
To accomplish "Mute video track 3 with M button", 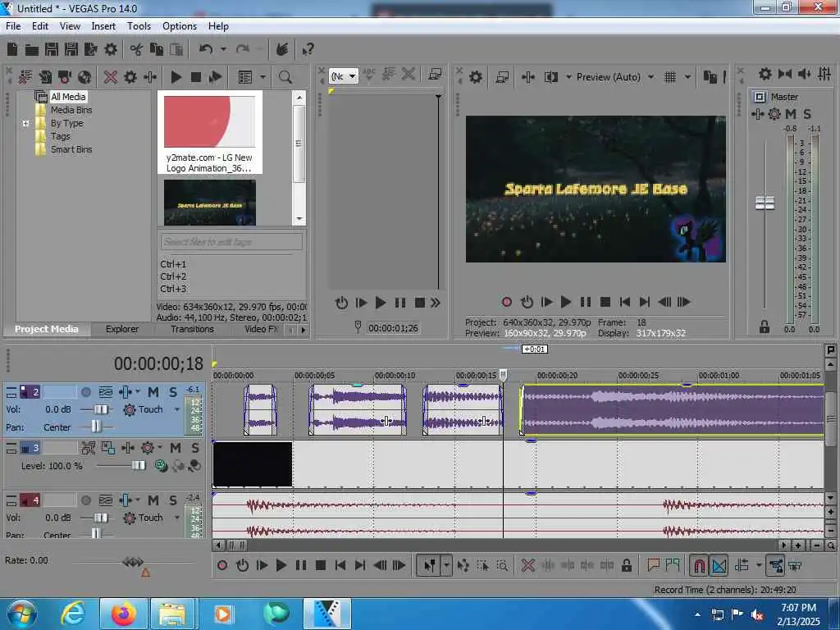I will coord(176,448).
